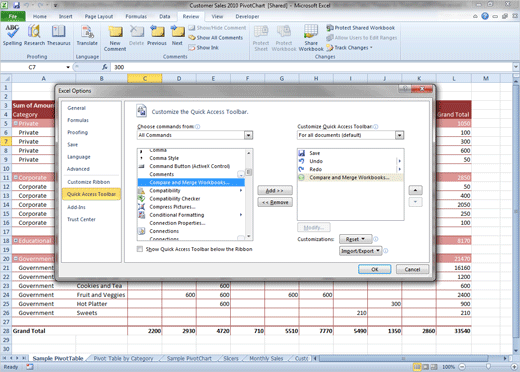Click the zoom slider in status bar
The image size is (520, 372).
coord(488,367)
